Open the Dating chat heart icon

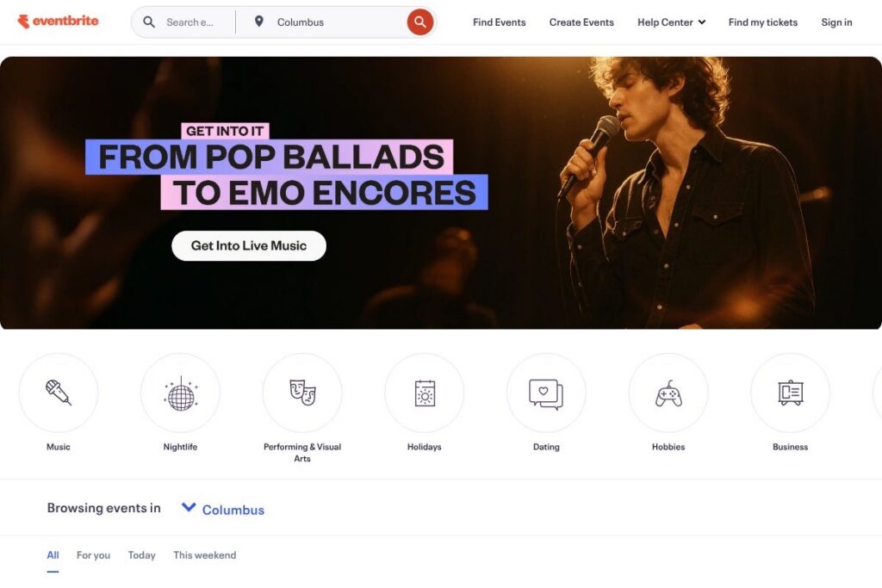[546, 393]
